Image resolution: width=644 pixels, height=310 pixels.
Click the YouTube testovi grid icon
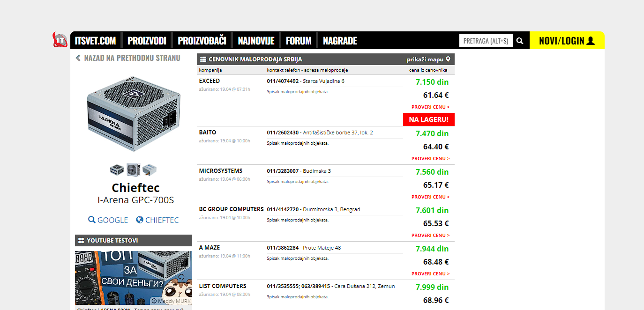tap(81, 241)
